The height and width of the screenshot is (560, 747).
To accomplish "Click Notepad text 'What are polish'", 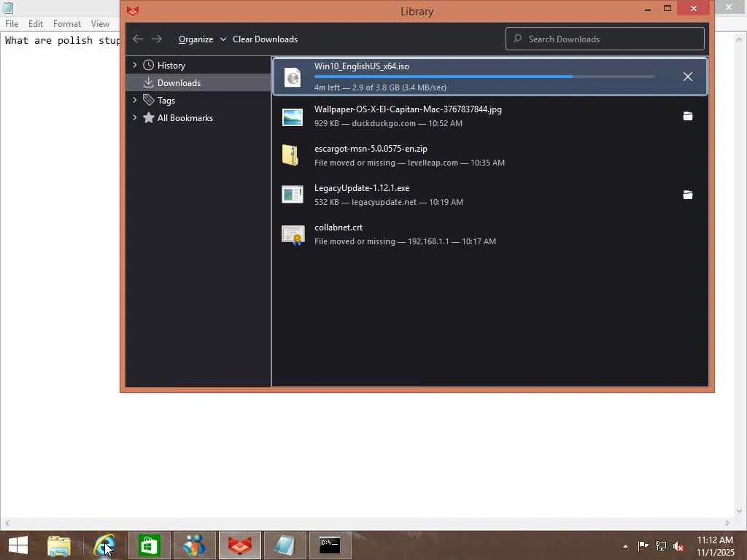I will (49, 41).
